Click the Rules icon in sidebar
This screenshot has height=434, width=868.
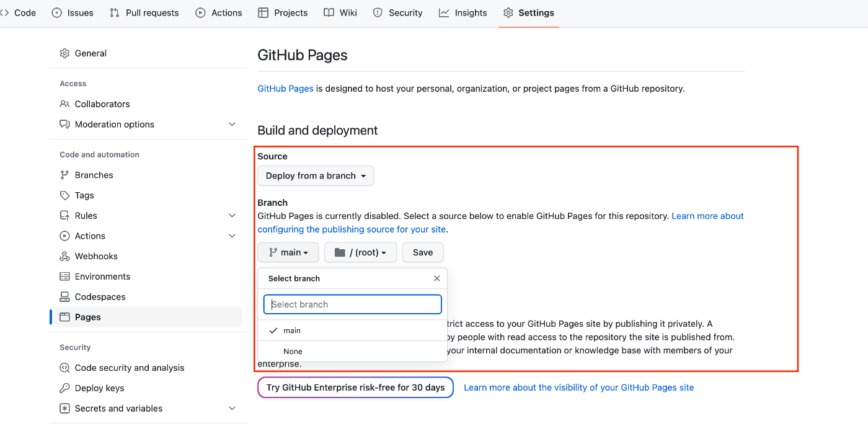point(64,216)
